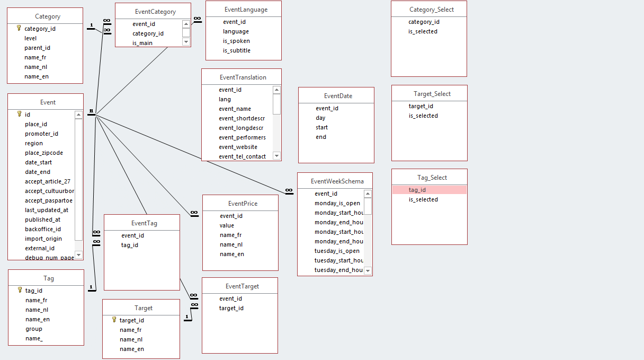Select category_id field in EventCategory
Image resolution: width=644 pixels, height=360 pixels.
pos(149,33)
